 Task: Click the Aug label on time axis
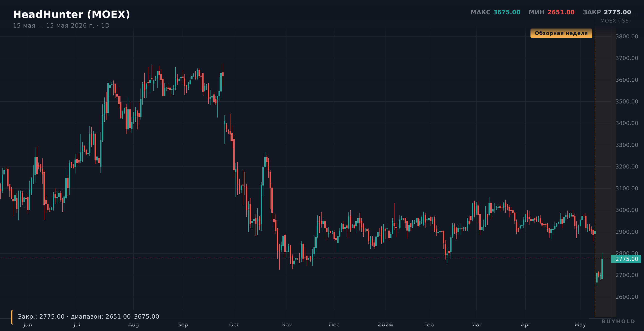point(133,325)
